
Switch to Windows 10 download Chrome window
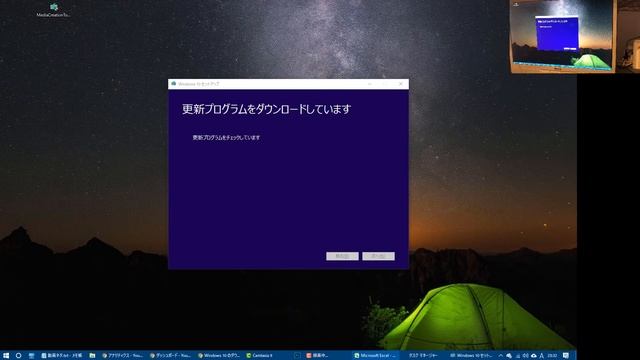click(x=219, y=356)
